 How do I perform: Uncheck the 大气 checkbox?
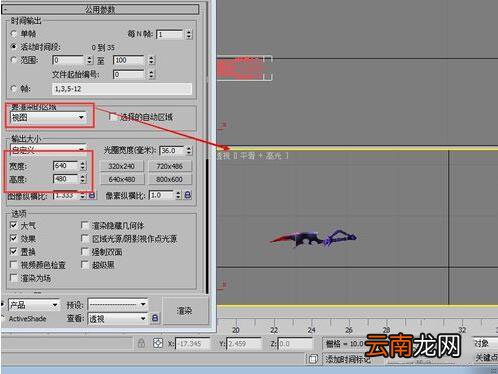coord(14,225)
